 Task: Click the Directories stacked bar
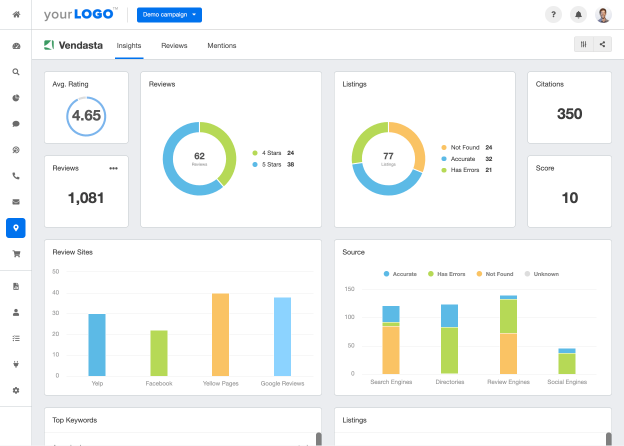449,339
